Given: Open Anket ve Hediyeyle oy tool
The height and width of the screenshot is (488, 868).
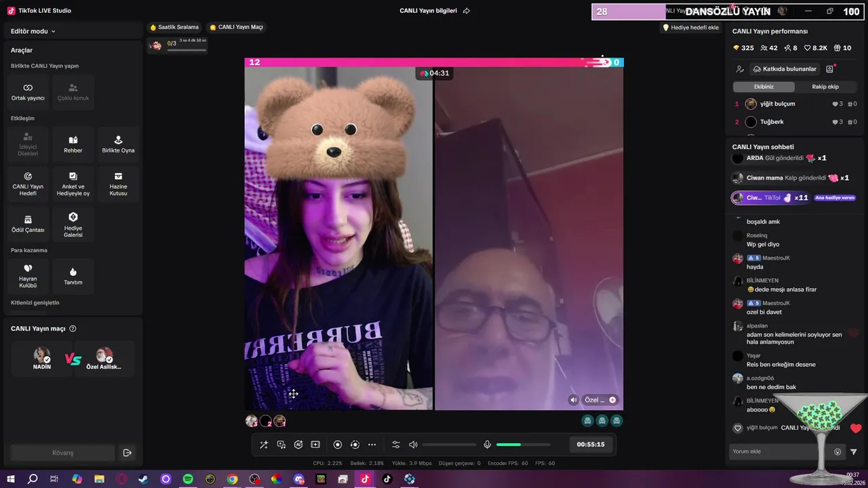Looking at the screenshot, I should (73, 184).
